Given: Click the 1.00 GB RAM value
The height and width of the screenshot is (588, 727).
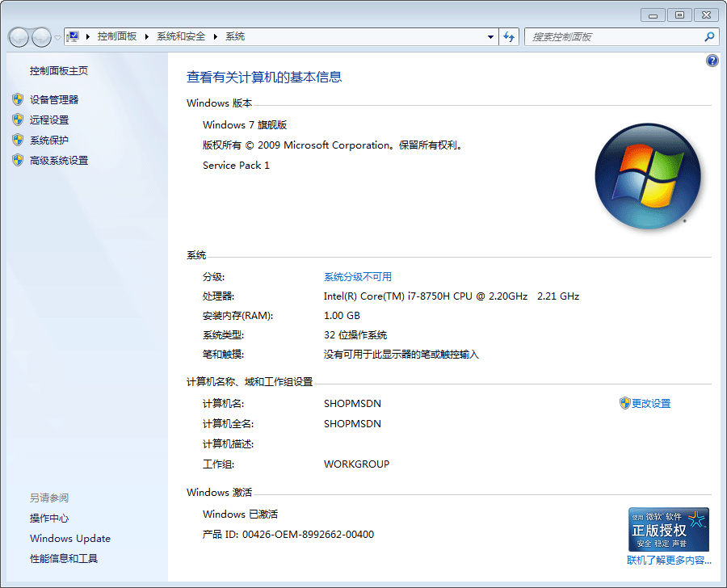Looking at the screenshot, I should [342, 315].
